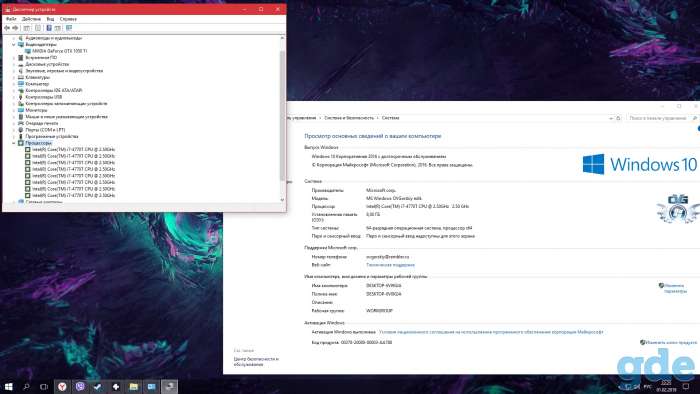Select Программные устройства category

(x=52, y=136)
